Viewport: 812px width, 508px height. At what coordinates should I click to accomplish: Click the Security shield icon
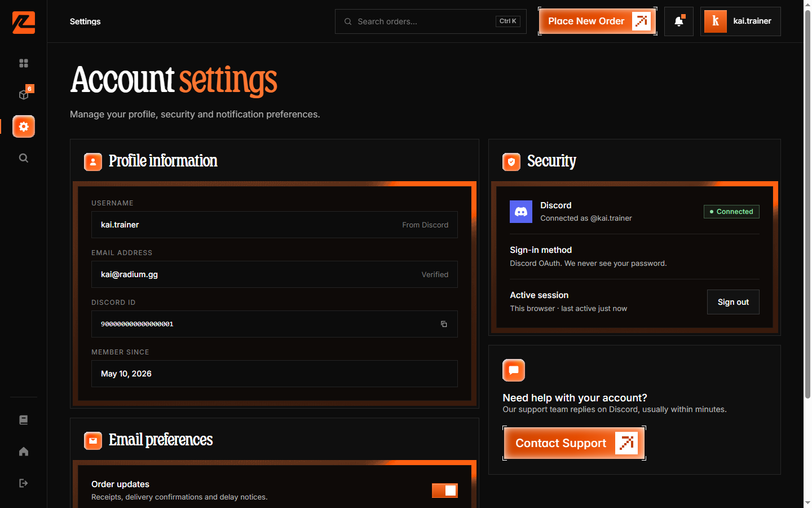click(x=511, y=162)
